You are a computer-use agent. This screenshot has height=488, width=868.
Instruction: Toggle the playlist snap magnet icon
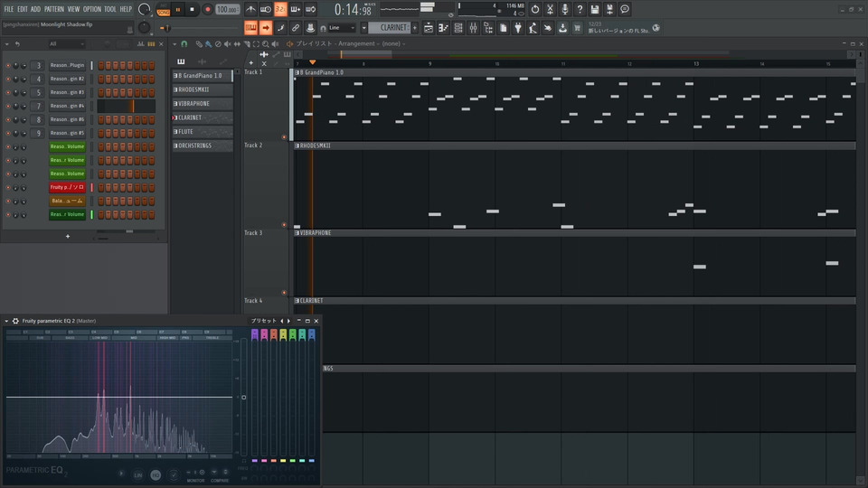[x=184, y=43]
